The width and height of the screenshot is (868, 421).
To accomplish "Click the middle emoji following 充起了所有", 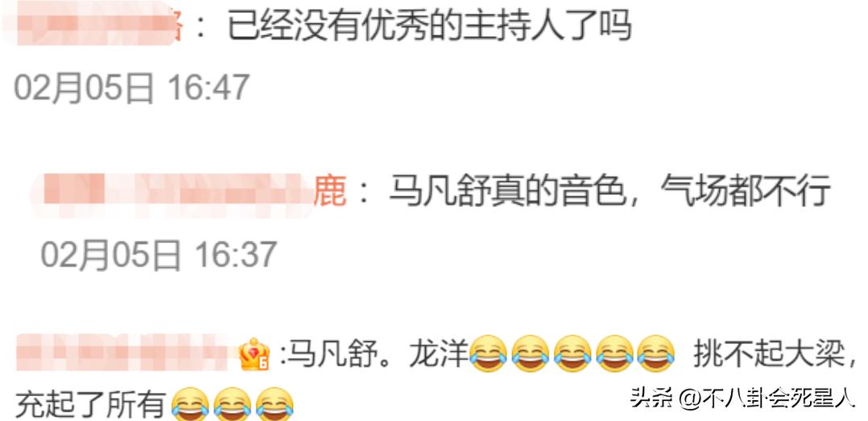I will pos(233,404).
